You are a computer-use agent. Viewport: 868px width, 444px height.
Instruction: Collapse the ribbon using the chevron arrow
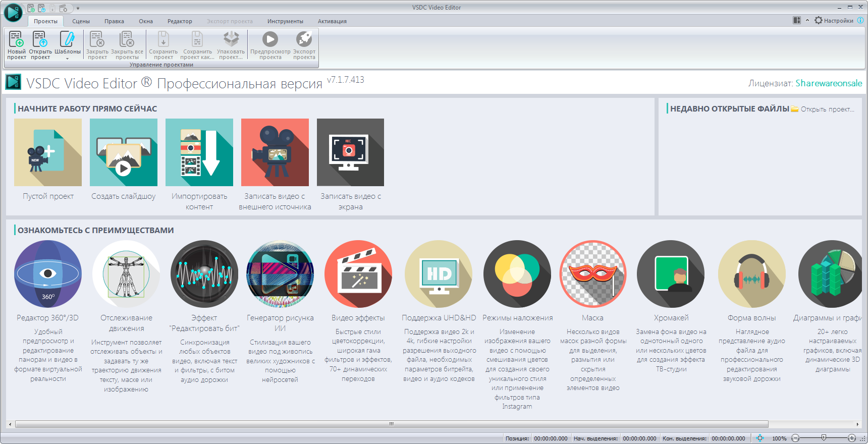click(807, 21)
